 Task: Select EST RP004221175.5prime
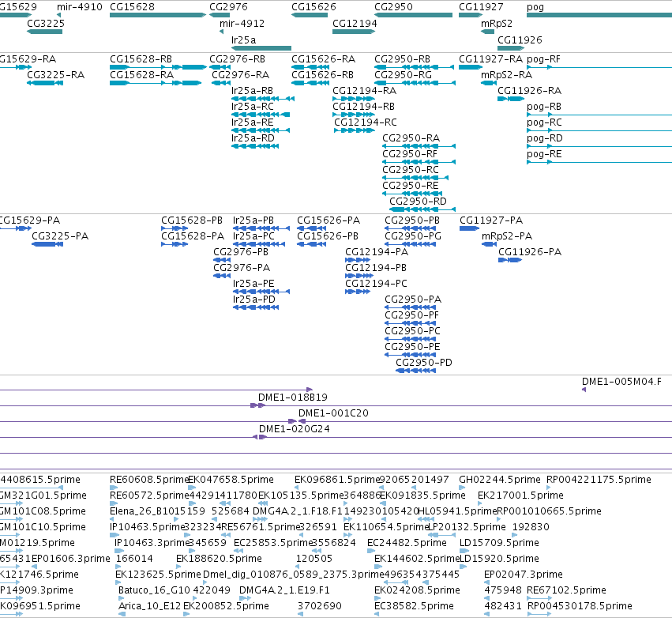tap(599, 480)
